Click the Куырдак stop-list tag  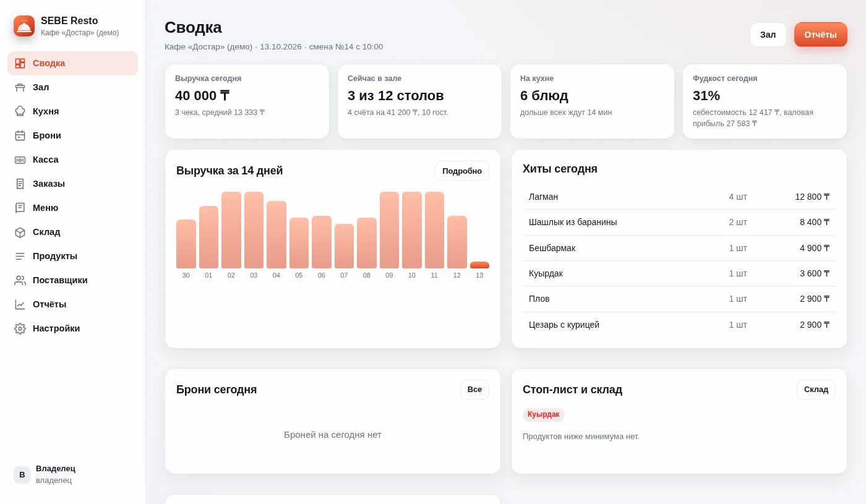click(x=544, y=414)
